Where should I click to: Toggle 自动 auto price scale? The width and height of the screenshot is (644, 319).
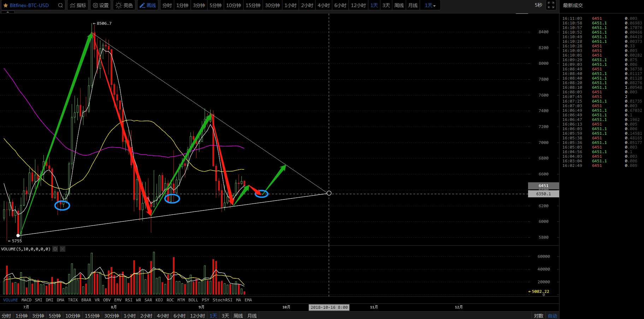[552, 316]
